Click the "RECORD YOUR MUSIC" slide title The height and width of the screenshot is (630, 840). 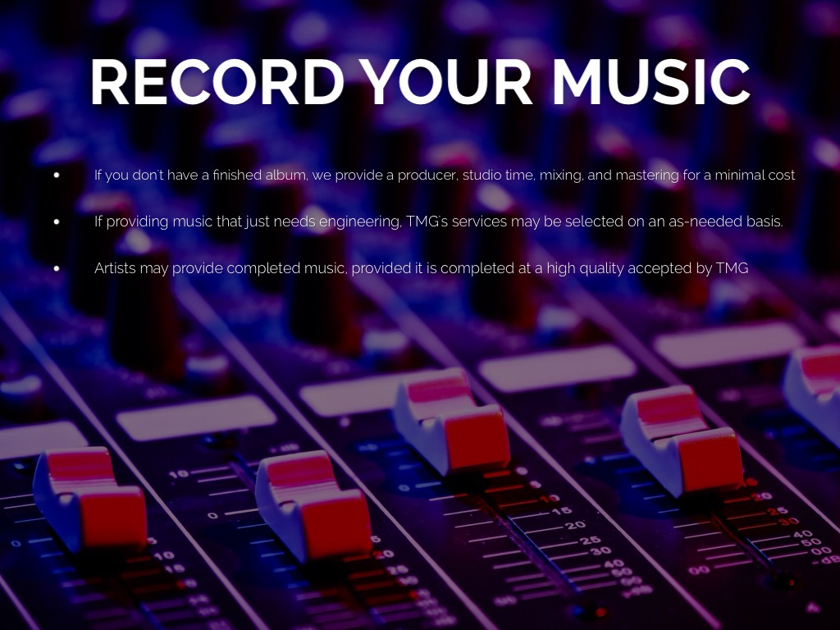(420, 82)
